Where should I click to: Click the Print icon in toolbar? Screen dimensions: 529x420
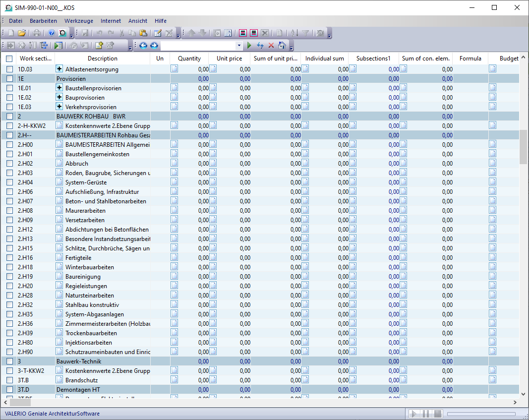[37, 33]
